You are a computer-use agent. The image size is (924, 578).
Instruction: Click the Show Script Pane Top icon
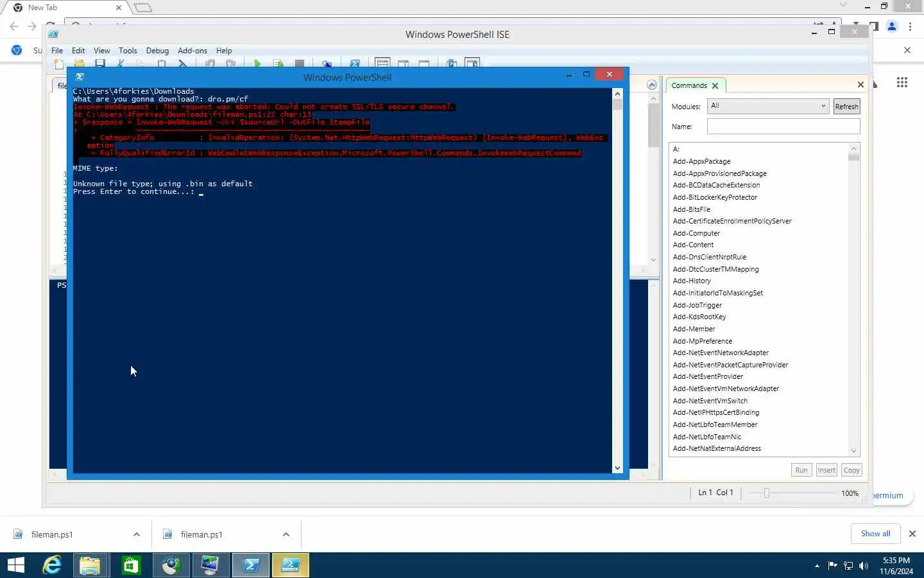coord(382,64)
